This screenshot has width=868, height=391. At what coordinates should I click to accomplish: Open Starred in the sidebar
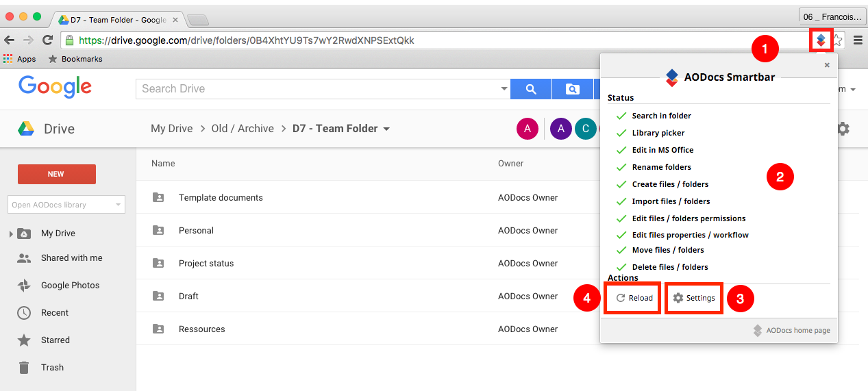(55, 340)
